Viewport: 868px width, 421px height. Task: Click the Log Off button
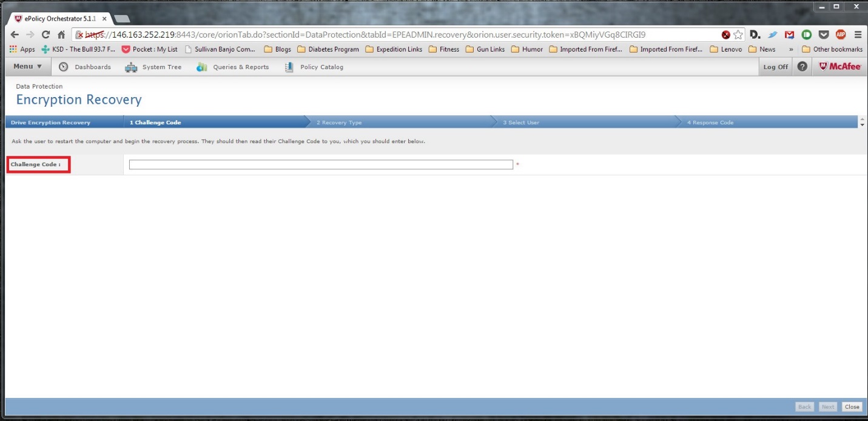775,67
